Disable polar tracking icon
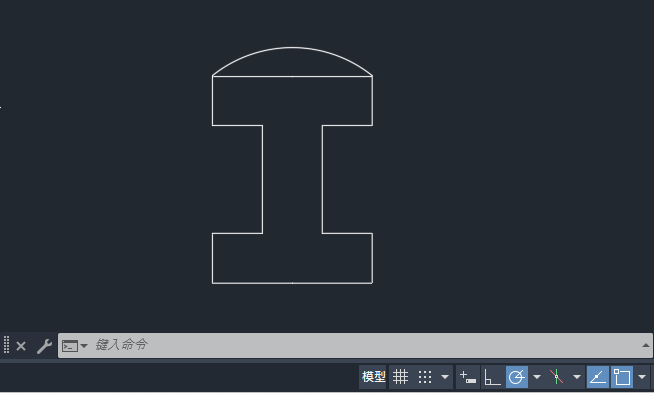The image size is (654, 393). click(517, 377)
